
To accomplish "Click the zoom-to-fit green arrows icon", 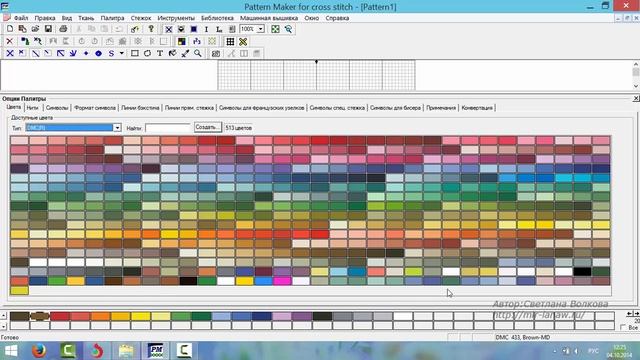I will (x=276, y=29).
